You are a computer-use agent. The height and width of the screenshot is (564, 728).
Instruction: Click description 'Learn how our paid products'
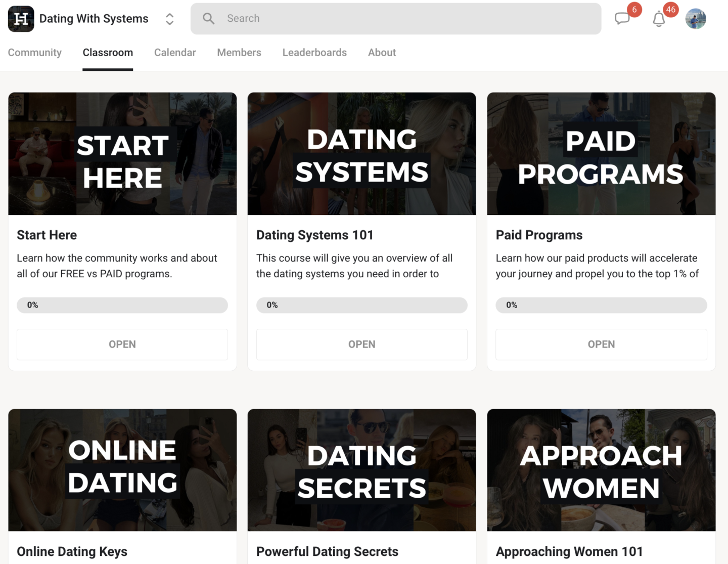tap(597, 266)
